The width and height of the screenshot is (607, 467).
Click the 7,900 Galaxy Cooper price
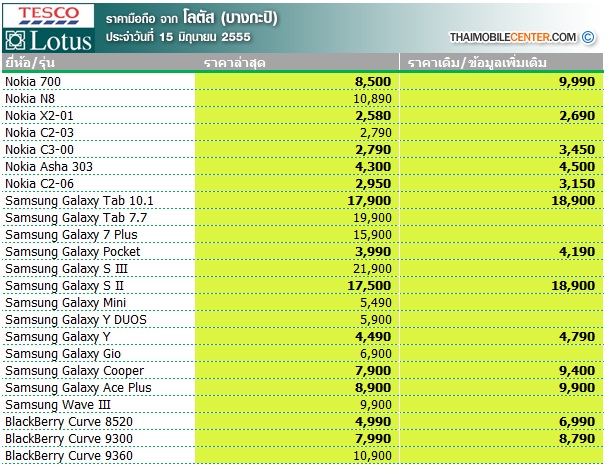point(373,372)
